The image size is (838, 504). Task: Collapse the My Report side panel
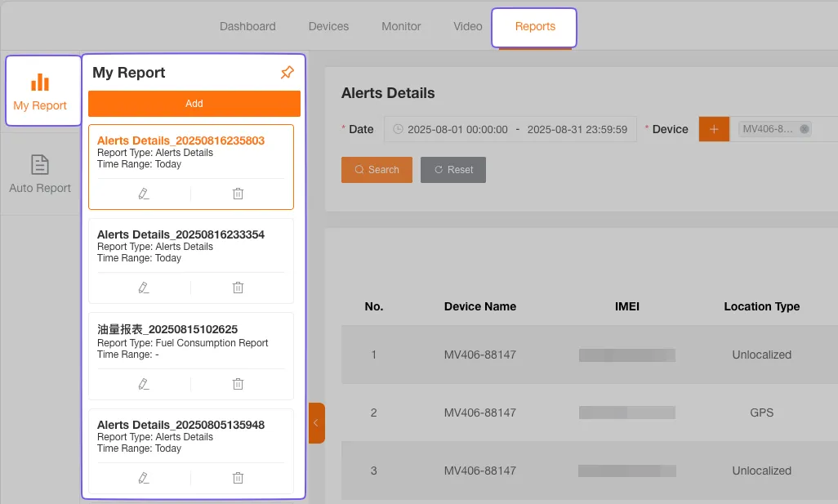(316, 423)
